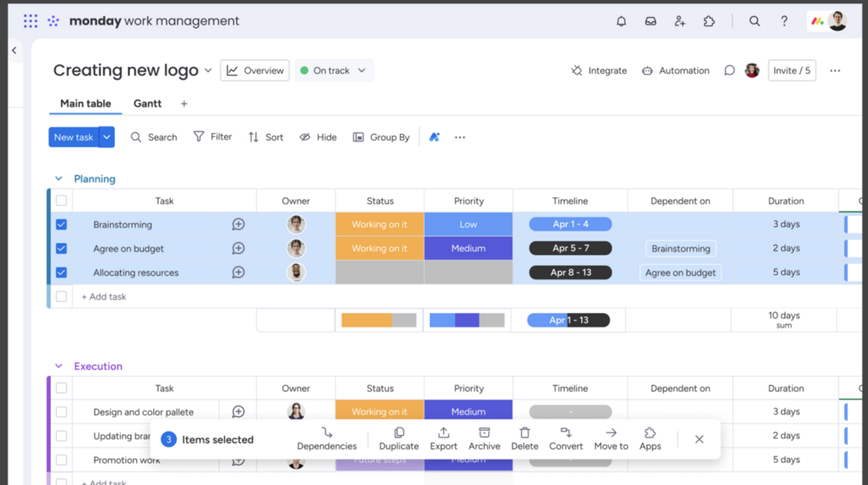The width and height of the screenshot is (868, 485).
Task: Check the Design and color pallete checkbox
Action: pyautogui.click(x=61, y=412)
